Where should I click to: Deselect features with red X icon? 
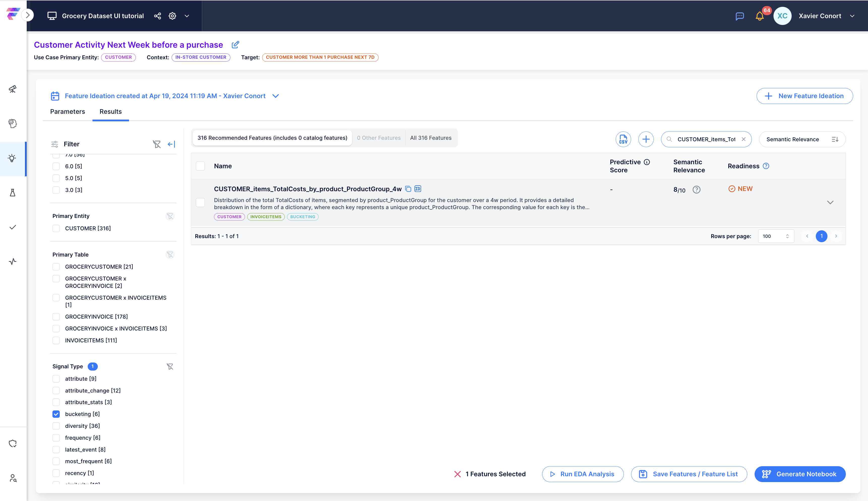click(457, 474)
